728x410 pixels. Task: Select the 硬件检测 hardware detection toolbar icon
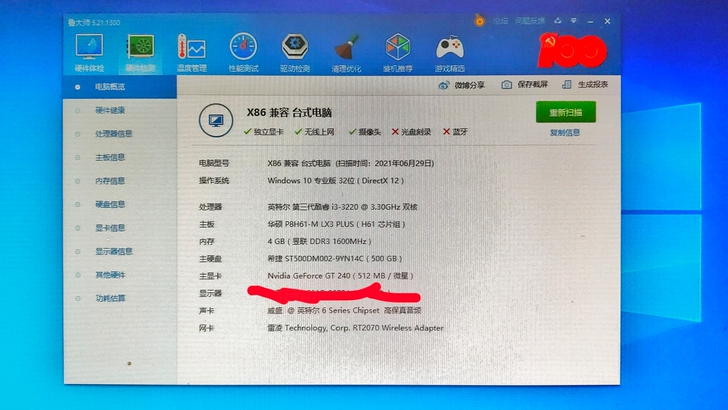(x=140, y=52)
